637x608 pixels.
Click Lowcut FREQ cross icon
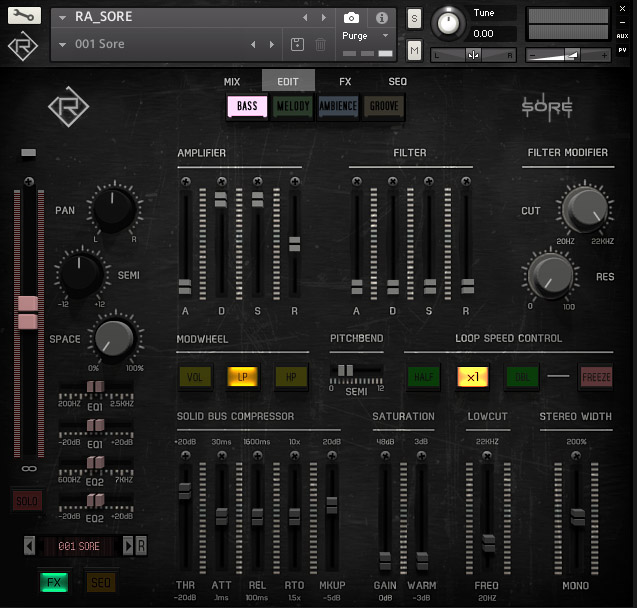[x=487, y=456]
